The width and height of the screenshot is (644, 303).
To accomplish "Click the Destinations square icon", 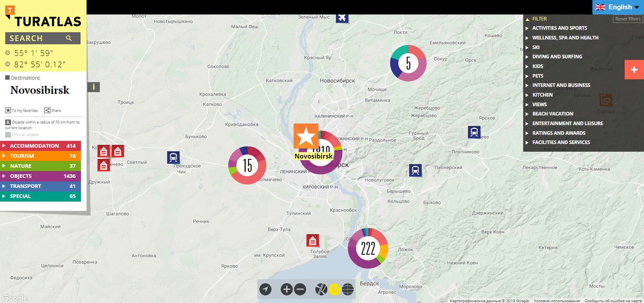I will pyautogui.click(x=7, y=78).
